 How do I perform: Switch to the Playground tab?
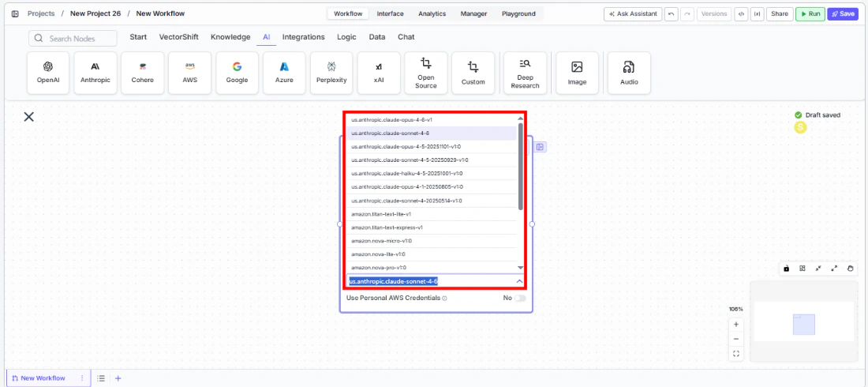[x=518, y=14]
